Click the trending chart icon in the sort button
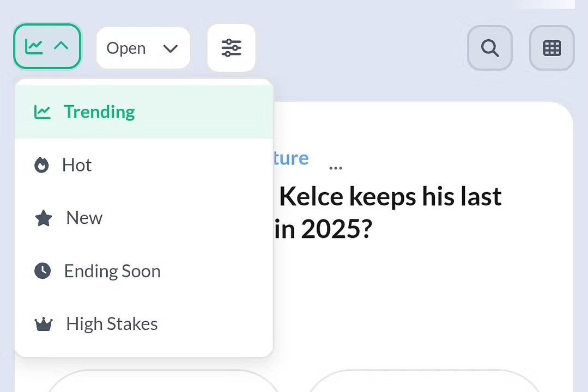 click(x=34, y=47)
